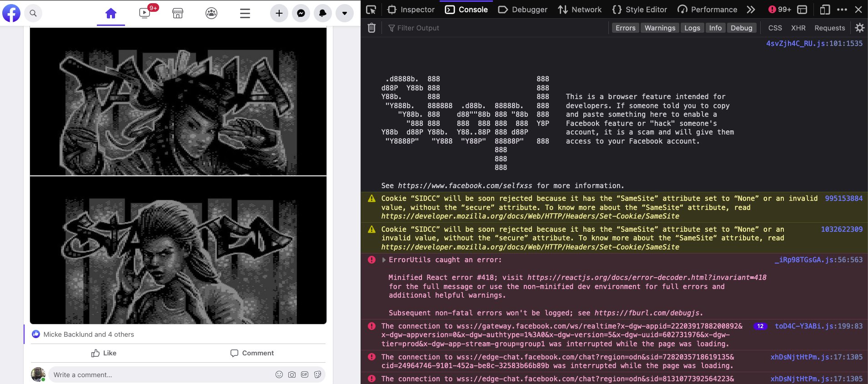This screenshot has width=868, height=384.
Task: Open Watch video tab with 9+ badge
Action: point(145,13)
